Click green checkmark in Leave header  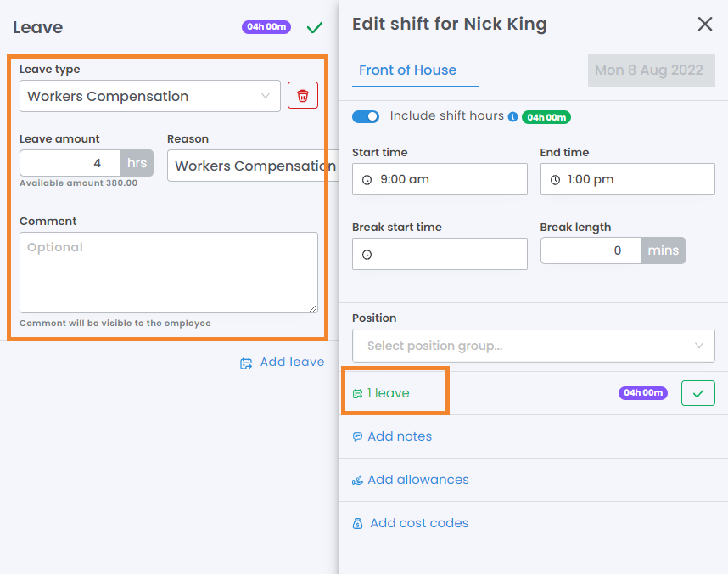tap(315, 27)
